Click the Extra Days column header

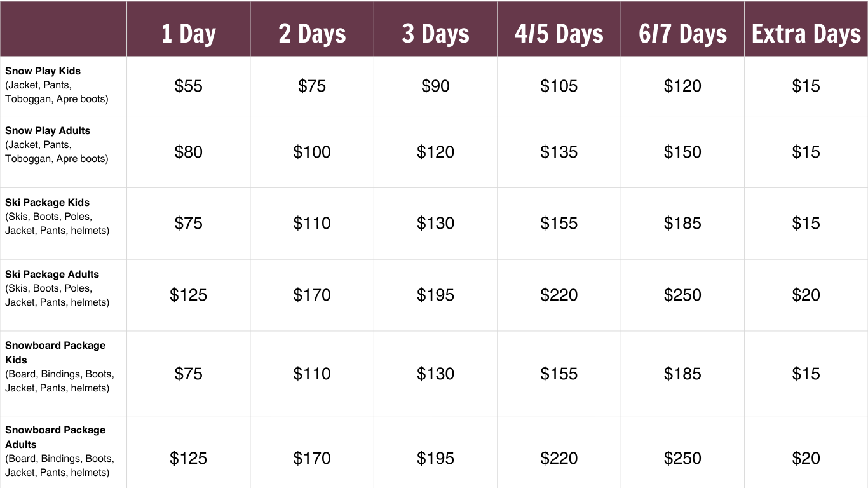806,34
